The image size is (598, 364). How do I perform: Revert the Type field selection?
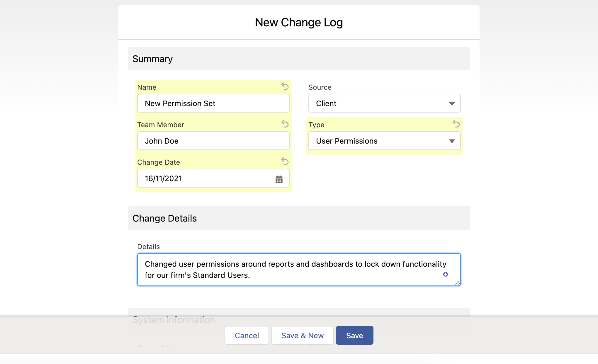tap(456, 124)
